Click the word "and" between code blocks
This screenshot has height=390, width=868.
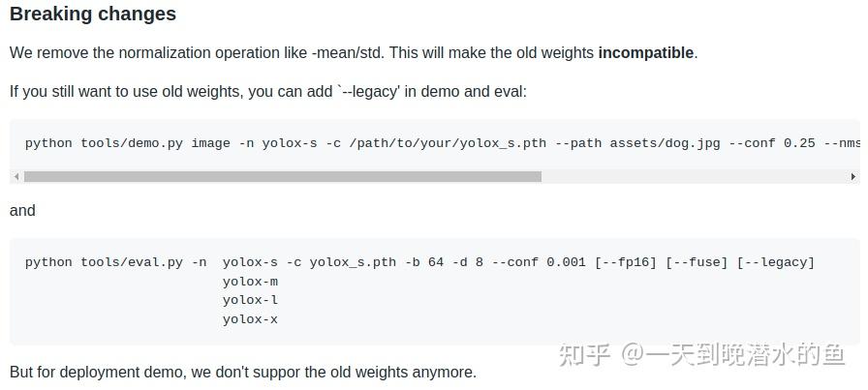click(x=22, y=211)
